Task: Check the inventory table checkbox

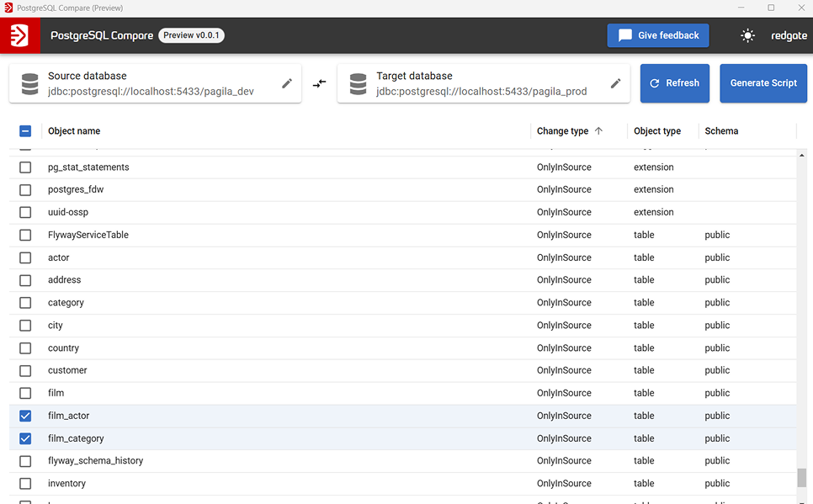Action: [x=25, y=484]
